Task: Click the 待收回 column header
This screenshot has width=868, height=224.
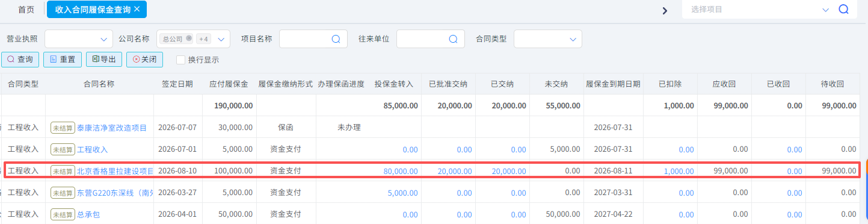Action: [x=833, y=84]
